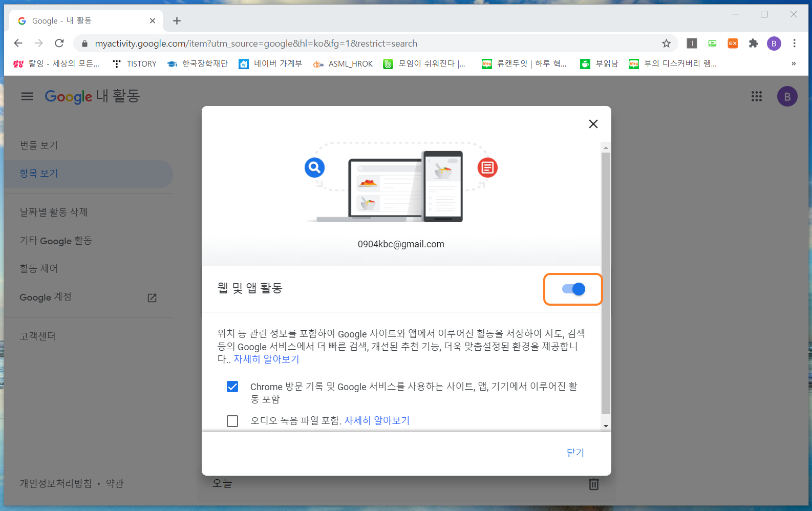The width and height of the screenshot is (812, 511).
Task: Click the dialog scrollbar down arrow
Action: click(606, 426)
